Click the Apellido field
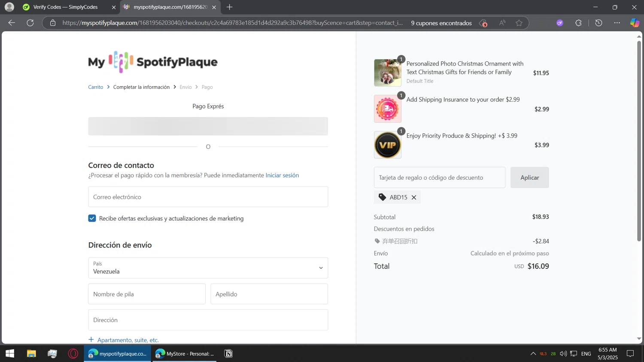The width and height of the screenshot is (644, 362). tap(269, 294)
